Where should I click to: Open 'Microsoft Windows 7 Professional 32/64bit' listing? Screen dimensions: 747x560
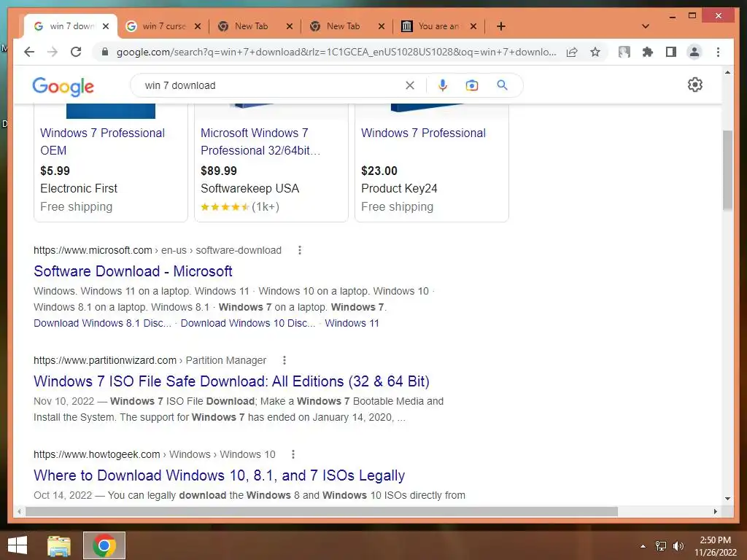point(260,141)
